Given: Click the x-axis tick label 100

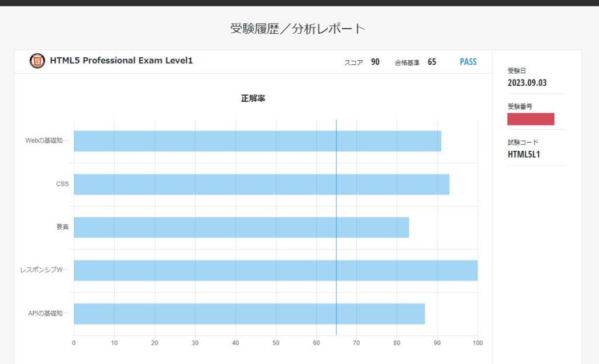Looking at the screenshot, I should [x=477, y=343].
